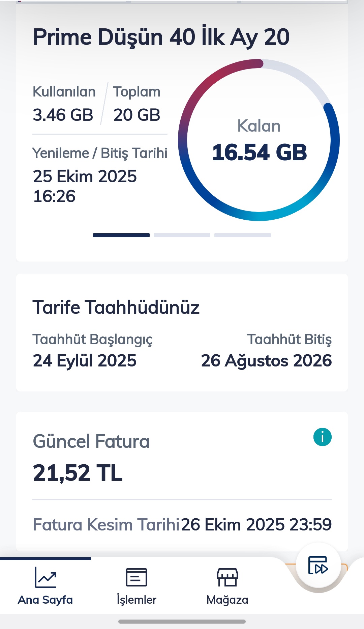Tap the floating round play-window button
Viewport: 364px width, 629px height.
pos(318,566)
